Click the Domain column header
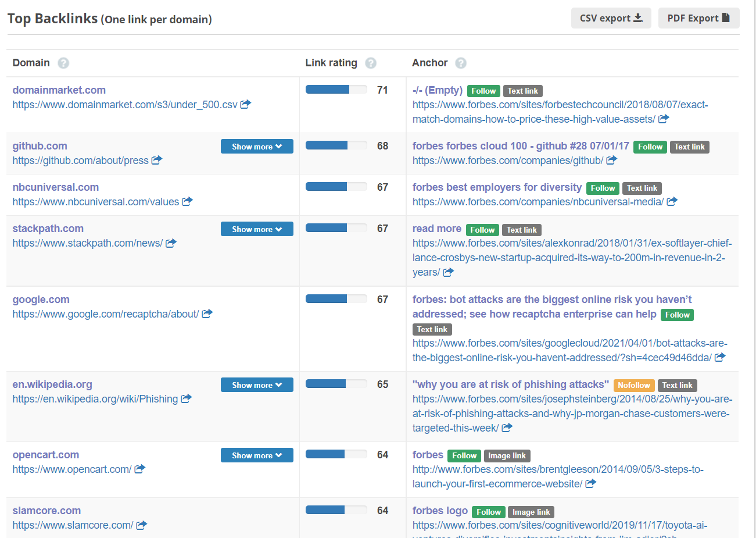The height and width of the screenshot is (538, 756). [x=31, y=63]
